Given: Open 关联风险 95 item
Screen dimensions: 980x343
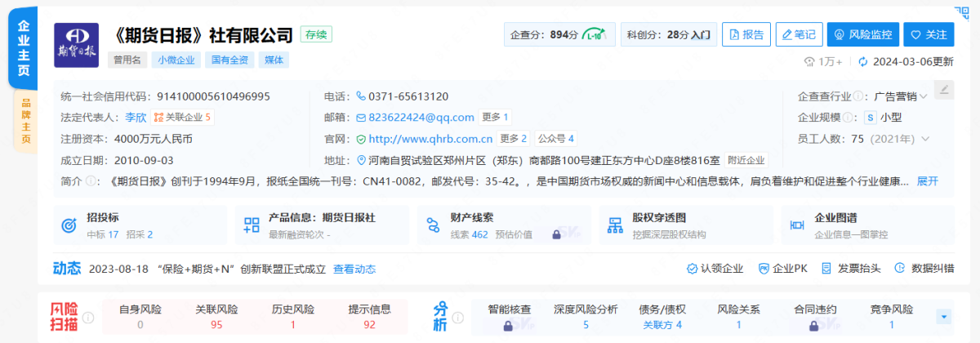Looking at the screenshot, I should pos(216,317).
